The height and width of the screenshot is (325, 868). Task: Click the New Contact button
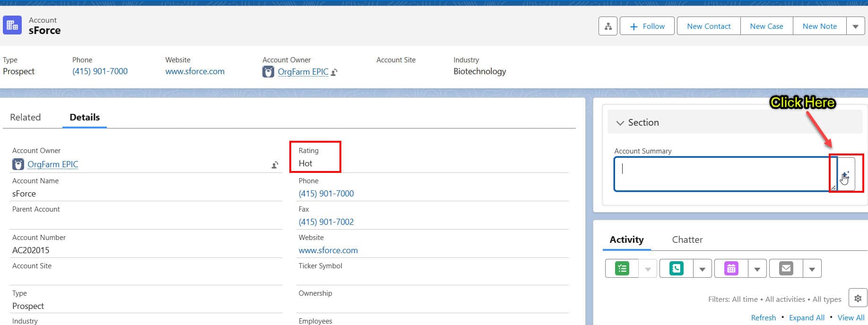[708, 26]
